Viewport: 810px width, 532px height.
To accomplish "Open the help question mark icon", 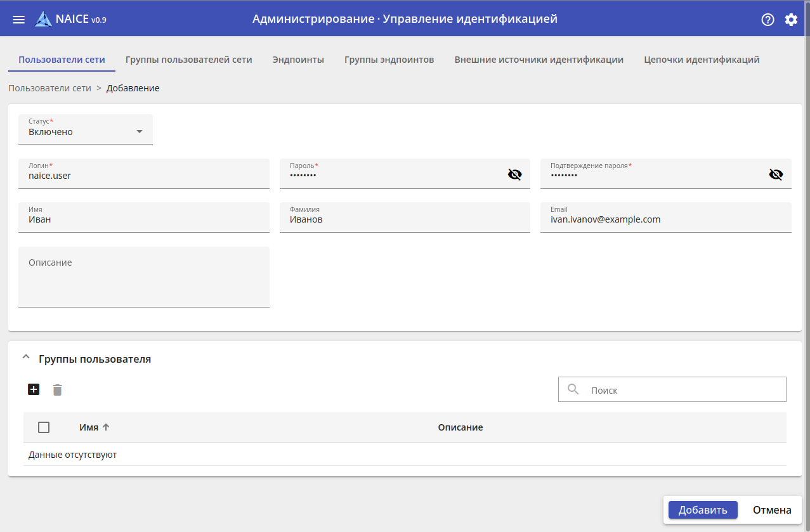I will click(x=768, y=20).
